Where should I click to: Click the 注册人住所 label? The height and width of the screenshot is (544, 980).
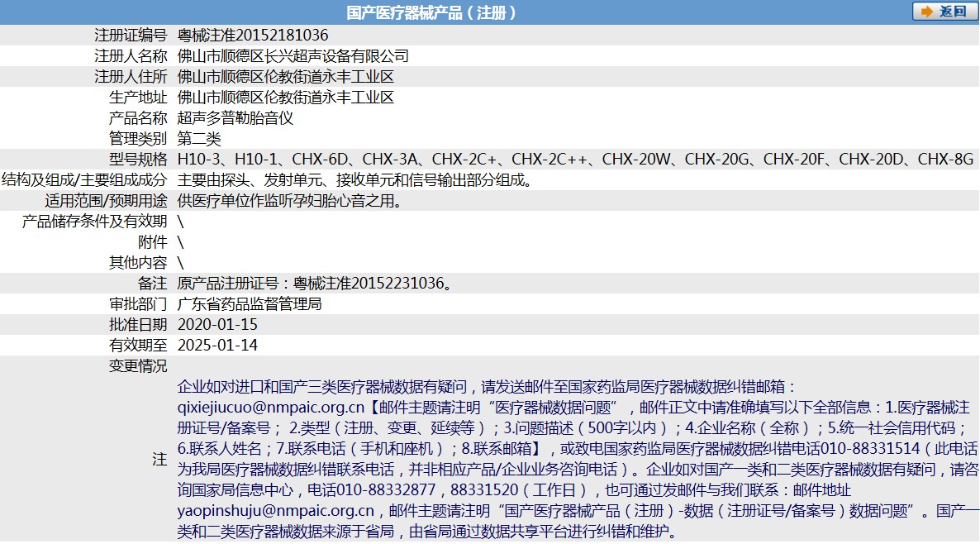coord(131,76)
